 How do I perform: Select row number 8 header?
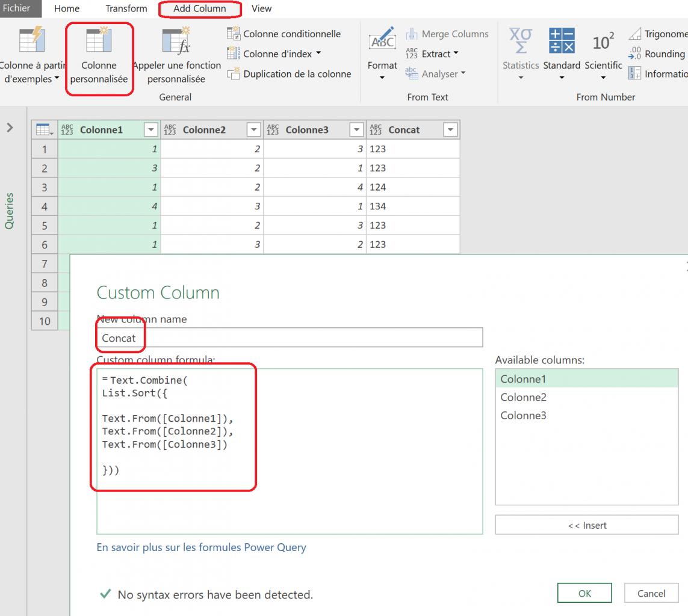[x=45, y=283]
